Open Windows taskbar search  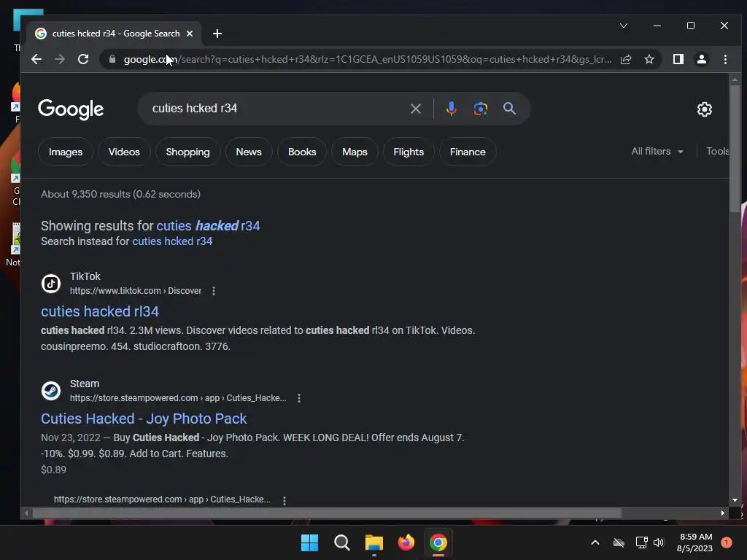tap(341, 542)
